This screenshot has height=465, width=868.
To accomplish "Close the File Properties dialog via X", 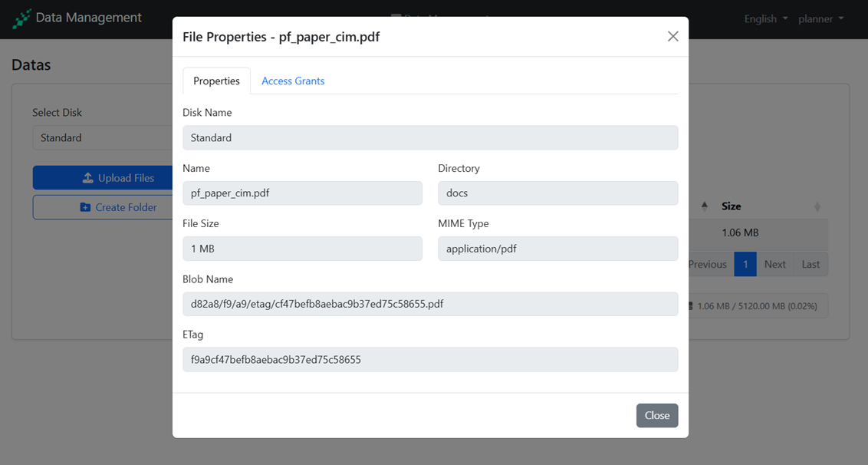I will (672, 37).
